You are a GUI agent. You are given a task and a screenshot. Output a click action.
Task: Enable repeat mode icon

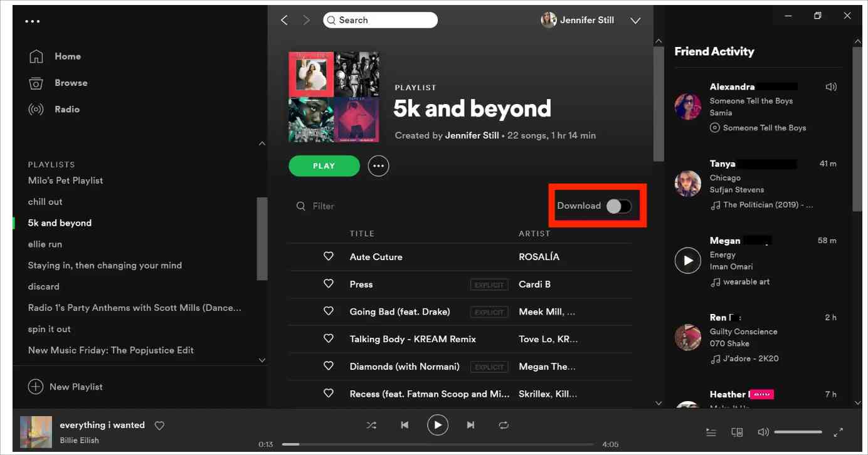(504, 425)
